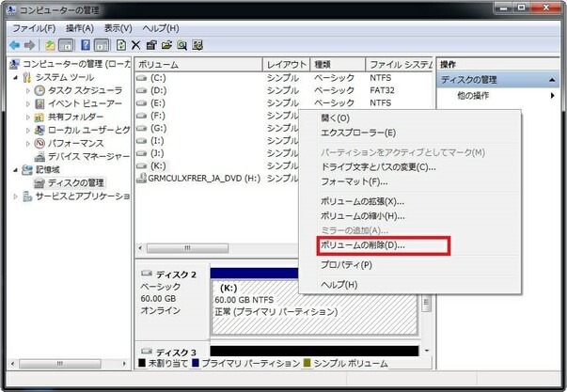This screenshot has width=567, height=392.
Task: Click the ファイル システム column header
Action: pyautogui.click(x=400, y=65)
